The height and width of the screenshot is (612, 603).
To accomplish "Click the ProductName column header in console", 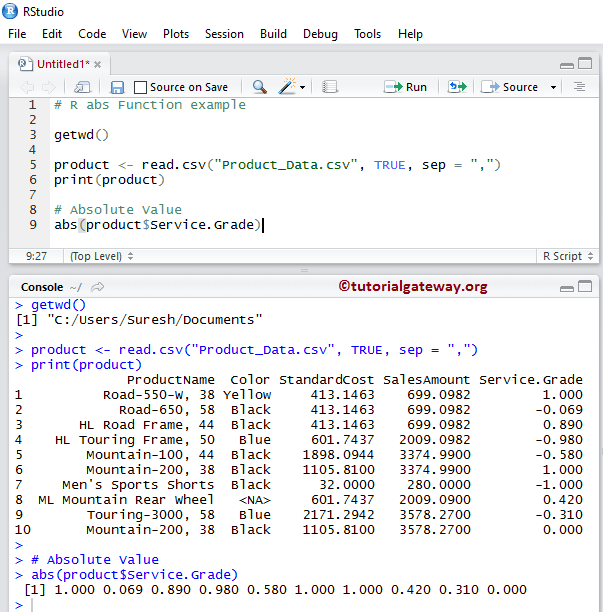I will pyautogui.click(x=171, y=380).
